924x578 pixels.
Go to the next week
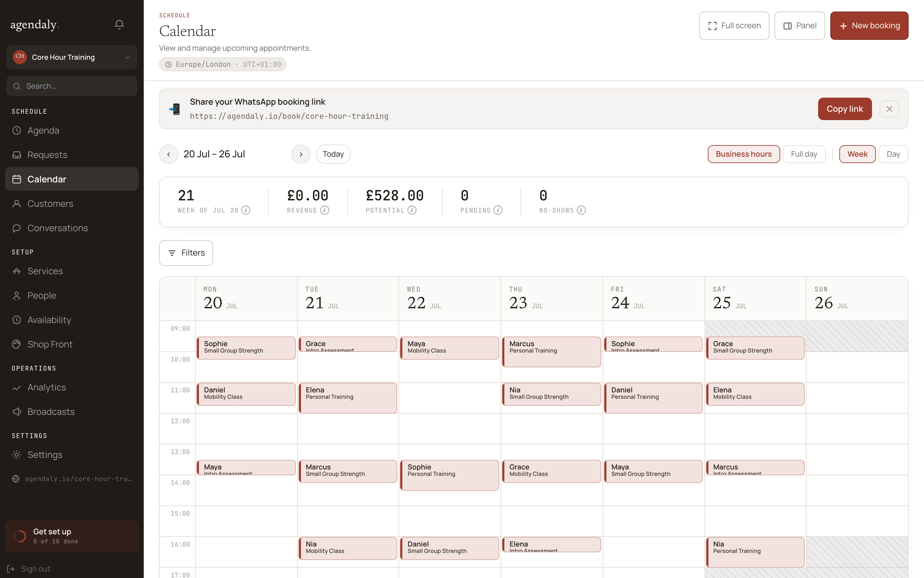point(301,154)
